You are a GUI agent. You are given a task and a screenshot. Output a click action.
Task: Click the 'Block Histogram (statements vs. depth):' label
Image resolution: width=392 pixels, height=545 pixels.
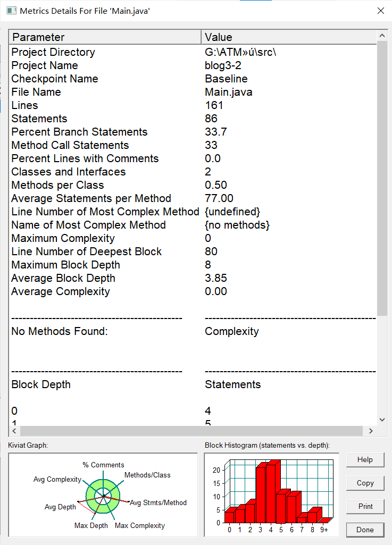click(267, 445)
